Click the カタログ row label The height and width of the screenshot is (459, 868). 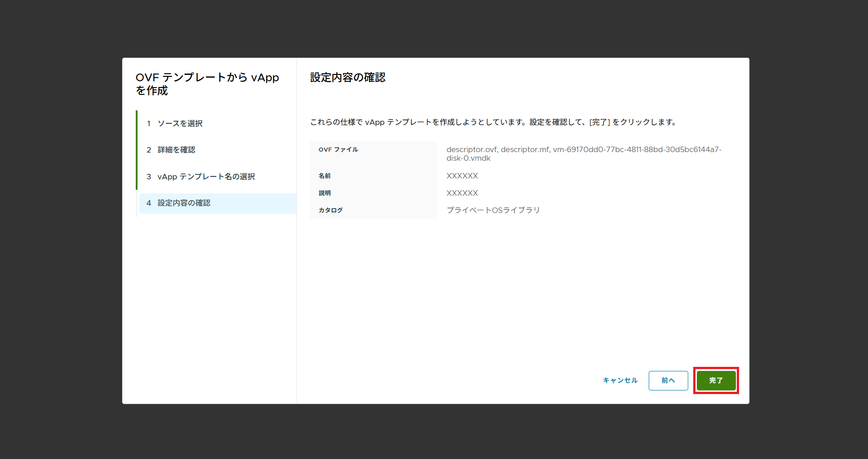tap(330, 210)
